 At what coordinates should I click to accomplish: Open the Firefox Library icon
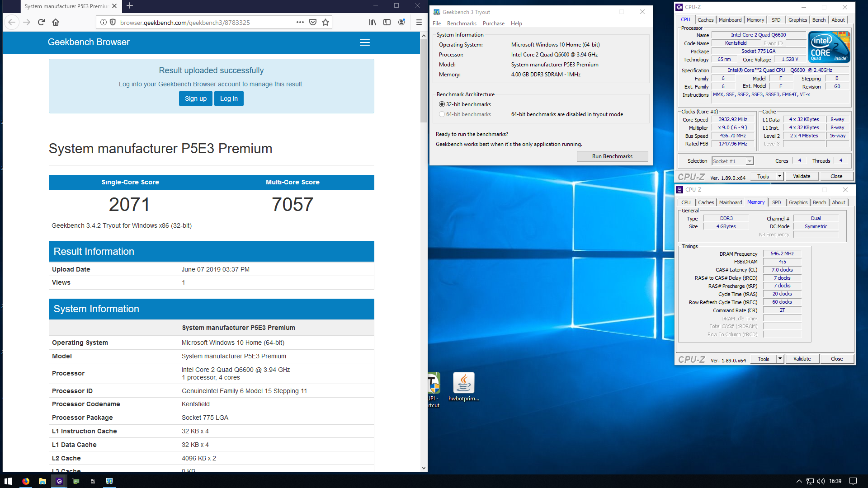373,22
